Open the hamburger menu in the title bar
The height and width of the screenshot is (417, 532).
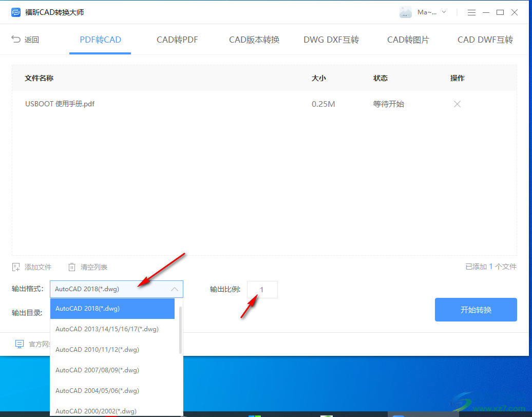point(471,12)
